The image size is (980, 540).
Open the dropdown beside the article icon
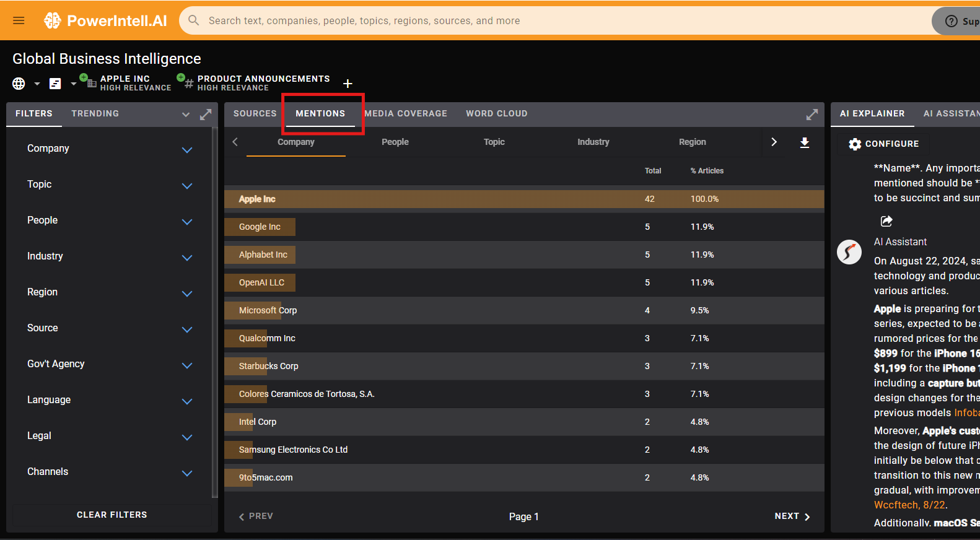coord(73,84)
